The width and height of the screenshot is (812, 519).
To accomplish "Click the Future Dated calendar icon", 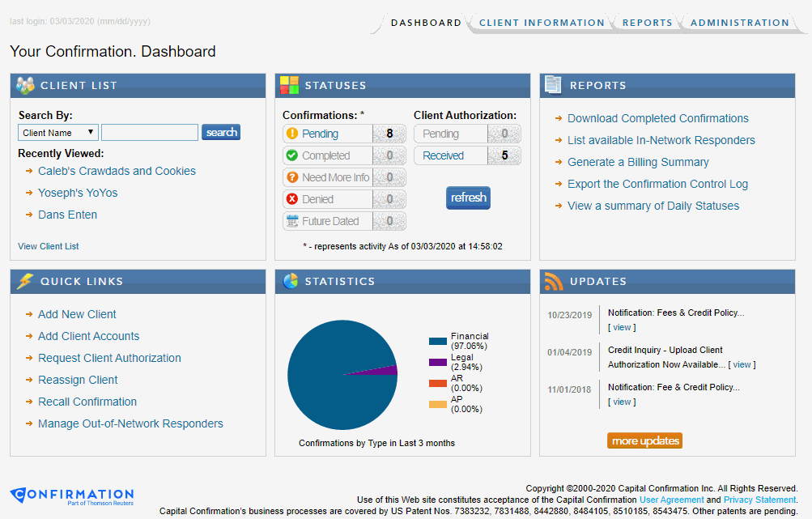I will (292, 221).
